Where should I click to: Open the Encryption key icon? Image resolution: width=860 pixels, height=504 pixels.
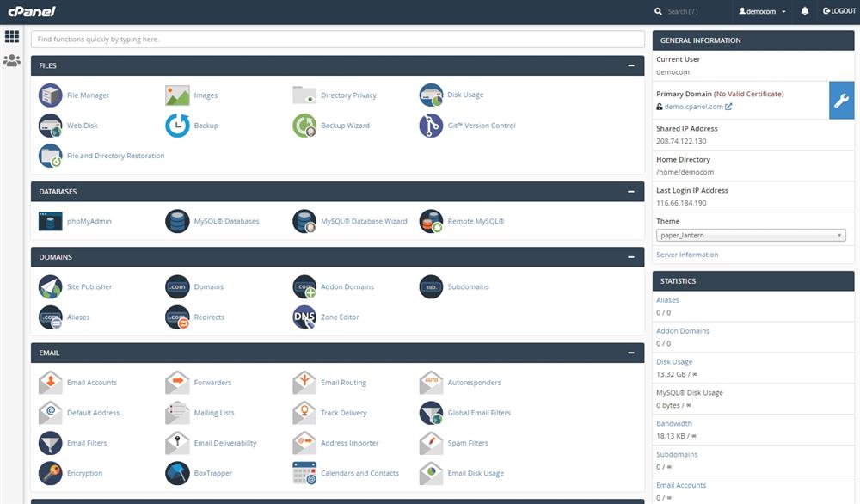(51, 473)
